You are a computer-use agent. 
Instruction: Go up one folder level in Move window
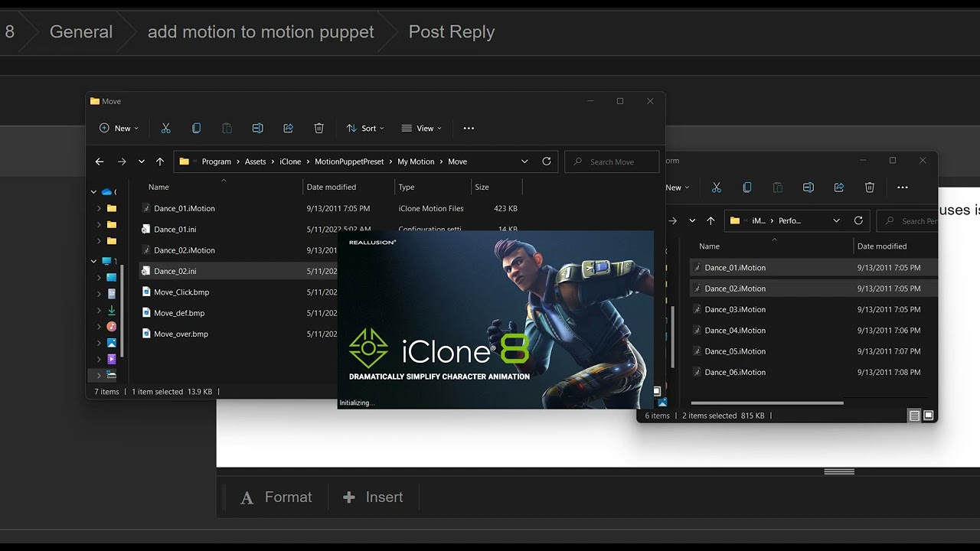point(159,161)
